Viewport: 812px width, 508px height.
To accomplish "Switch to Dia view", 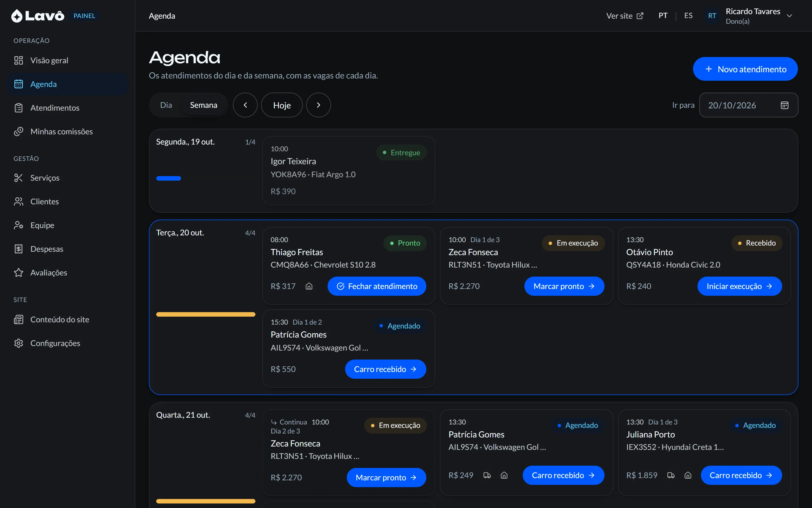I will [x=166, y=105].
